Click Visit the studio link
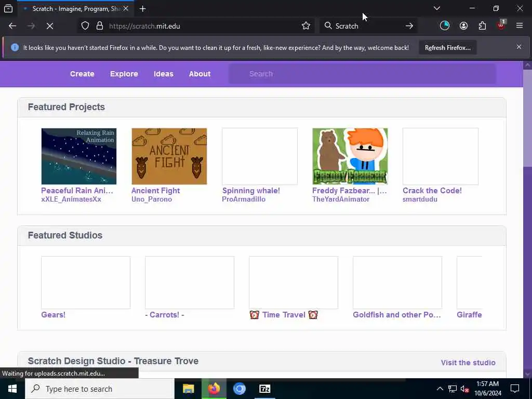Viewport: 532px width, 399px height. [468, 362]
